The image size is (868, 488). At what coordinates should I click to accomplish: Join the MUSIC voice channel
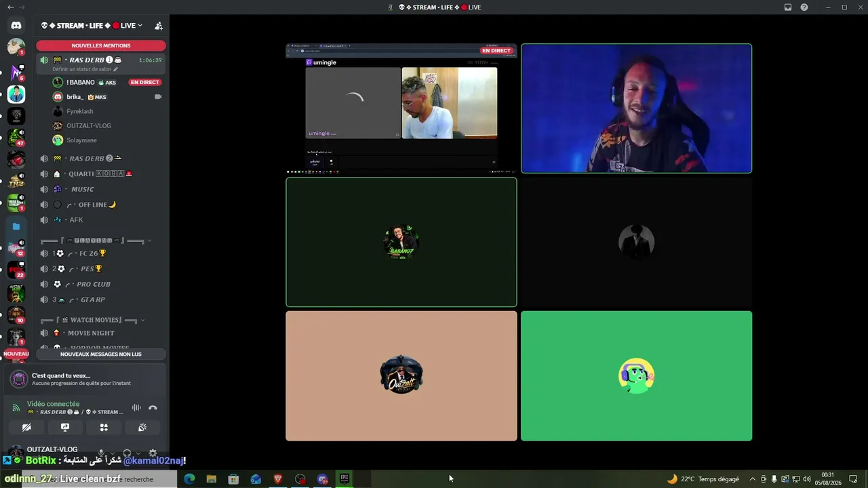point(101,189)
